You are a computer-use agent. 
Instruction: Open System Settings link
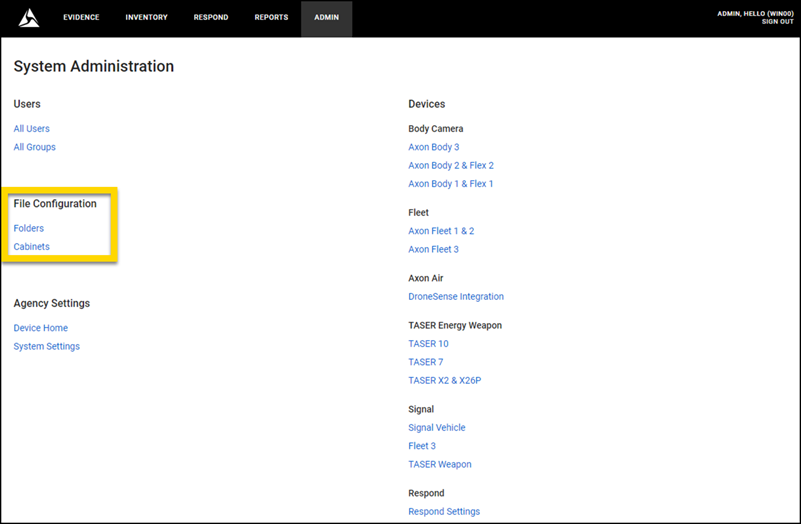(46, 346)
